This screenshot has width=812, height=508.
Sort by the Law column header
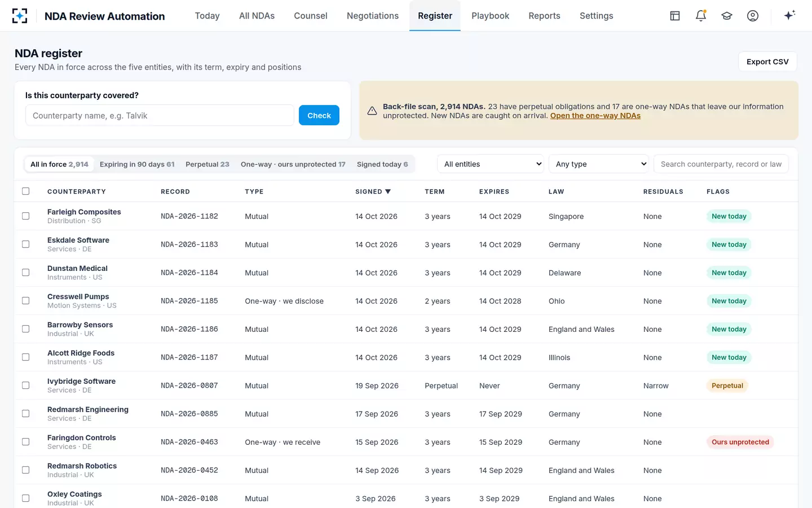[556, 192]
